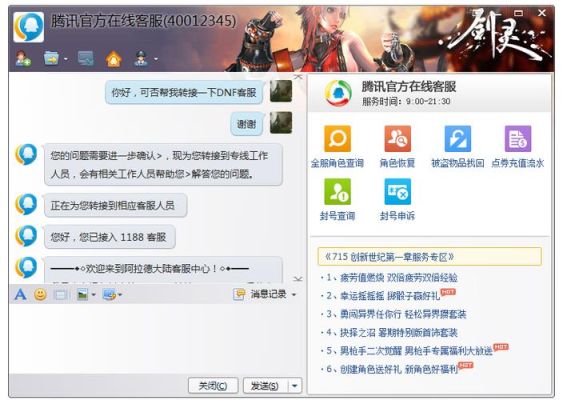The width and height of the screenshot is (571, 400).
Task: Click the font style A icon
Action: click(20, 294)
